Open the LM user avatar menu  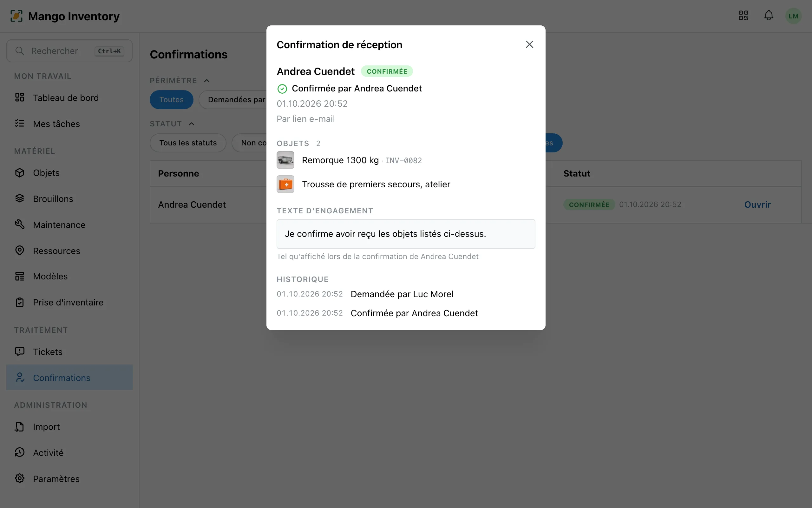click(x=793, y=16)
